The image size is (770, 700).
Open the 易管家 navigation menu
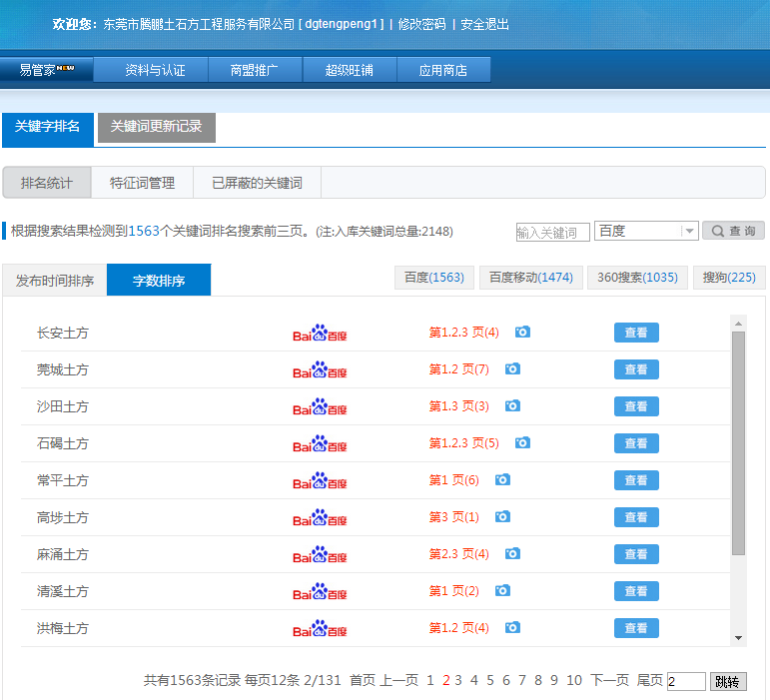click(x=47, y=70)
